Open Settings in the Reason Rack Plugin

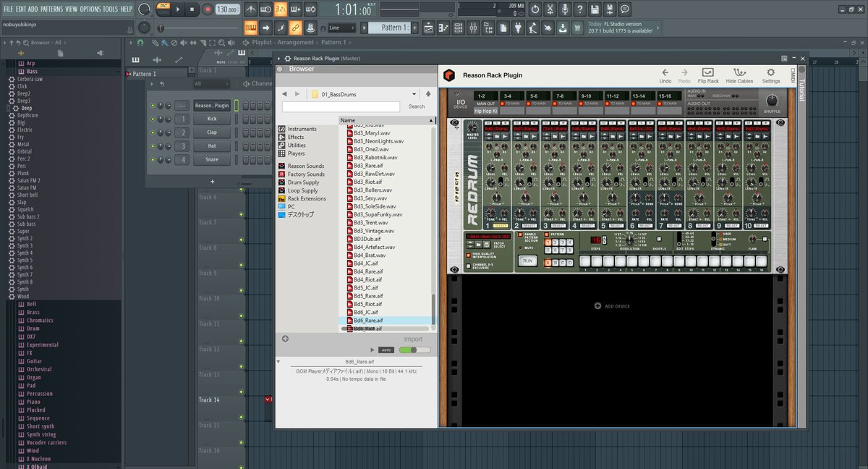point(771,75)
